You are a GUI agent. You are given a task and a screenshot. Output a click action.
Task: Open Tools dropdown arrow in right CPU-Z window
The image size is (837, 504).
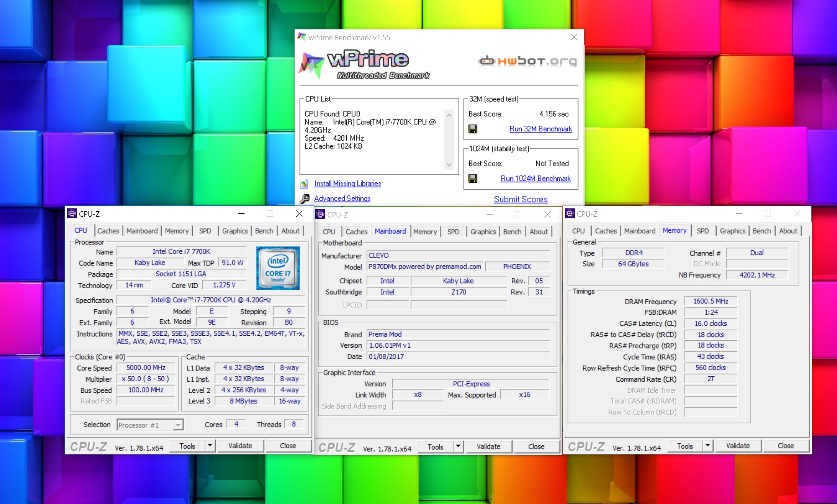pos(707,446)
